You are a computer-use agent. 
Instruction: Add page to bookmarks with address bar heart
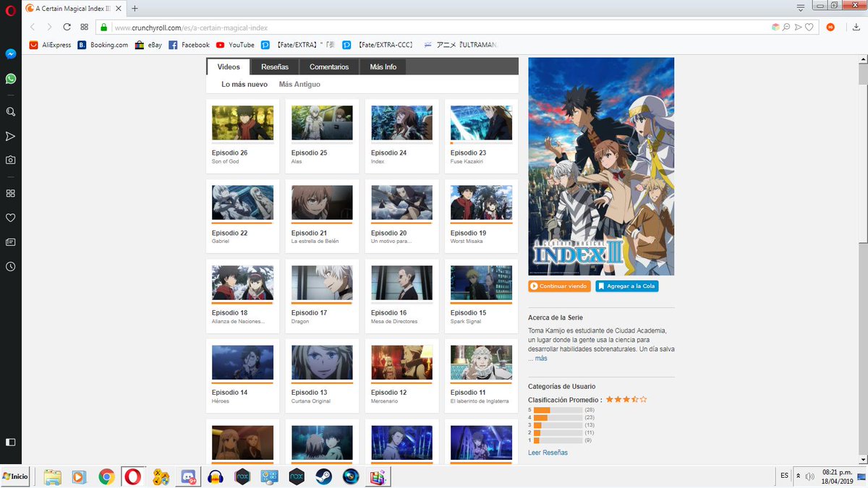(809, 27)
